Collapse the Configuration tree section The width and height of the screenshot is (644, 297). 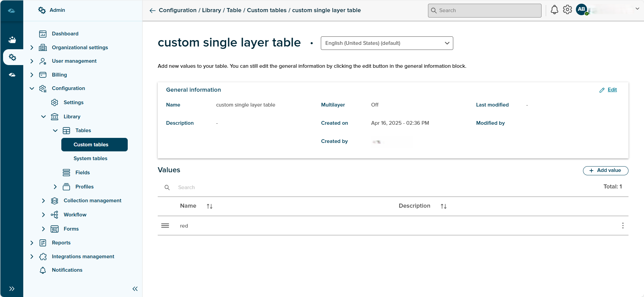pyautogui.click(x=32, y=88)
